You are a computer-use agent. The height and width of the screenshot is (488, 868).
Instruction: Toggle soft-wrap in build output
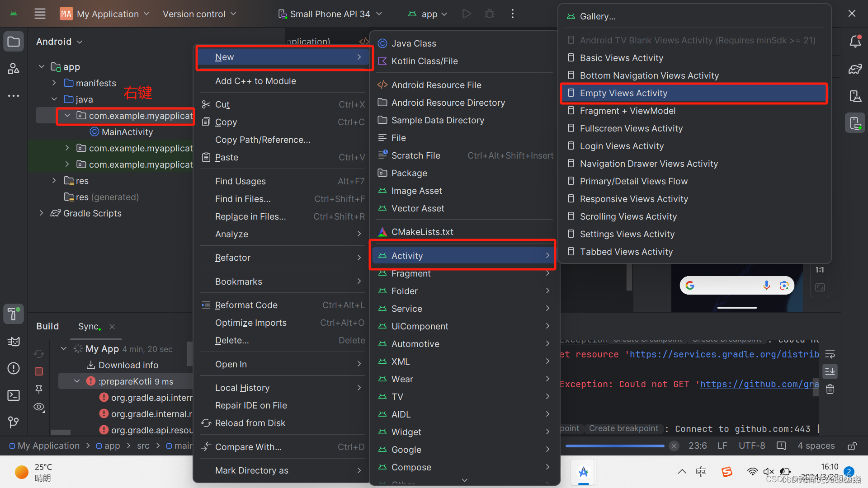tap(830, 354)
